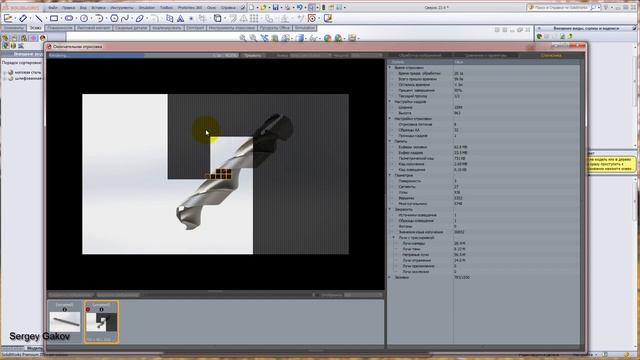
Task: Click the Undo icon
Action: pyautogui.click(x=300, y=7)
